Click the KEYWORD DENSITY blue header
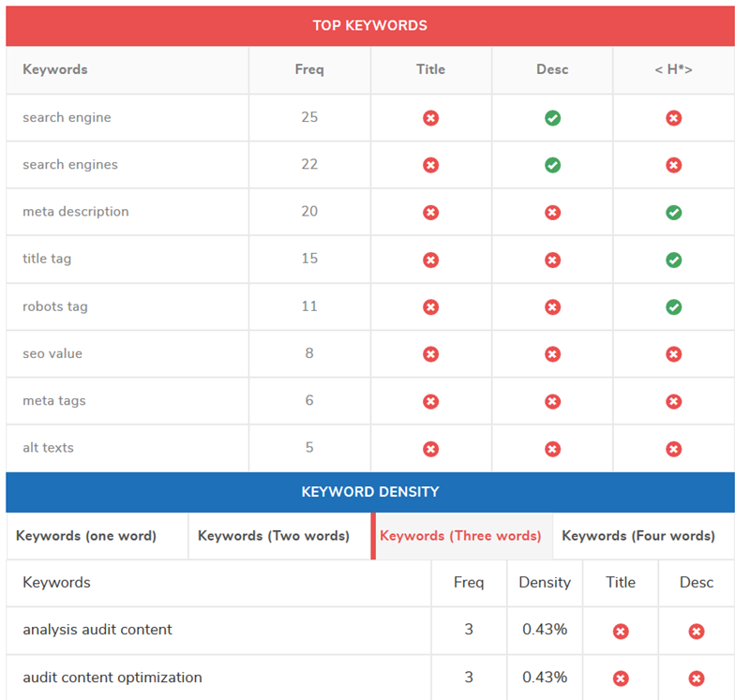The height and width of the screenshot is (700, 750). 370,492
